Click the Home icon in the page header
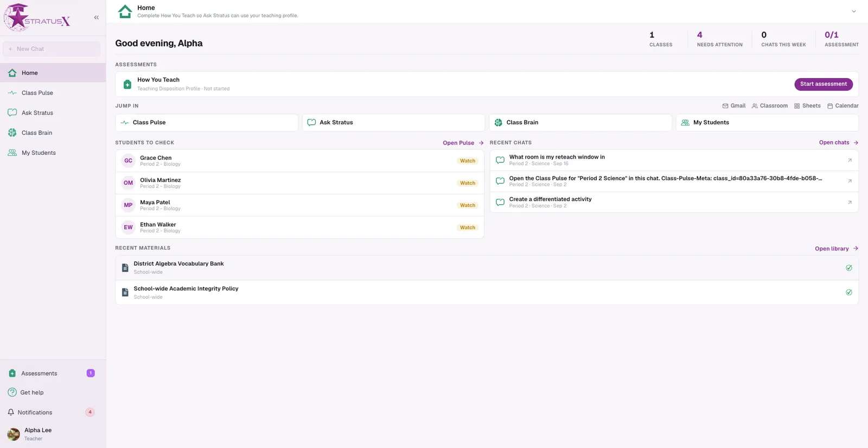Viewport: 868px width, 448px height. tap(125, 11)
